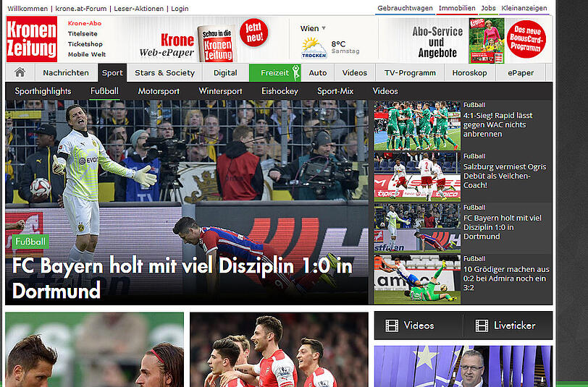
Task: Switch to the Digital tab
Action: click(x=225, y=72)
